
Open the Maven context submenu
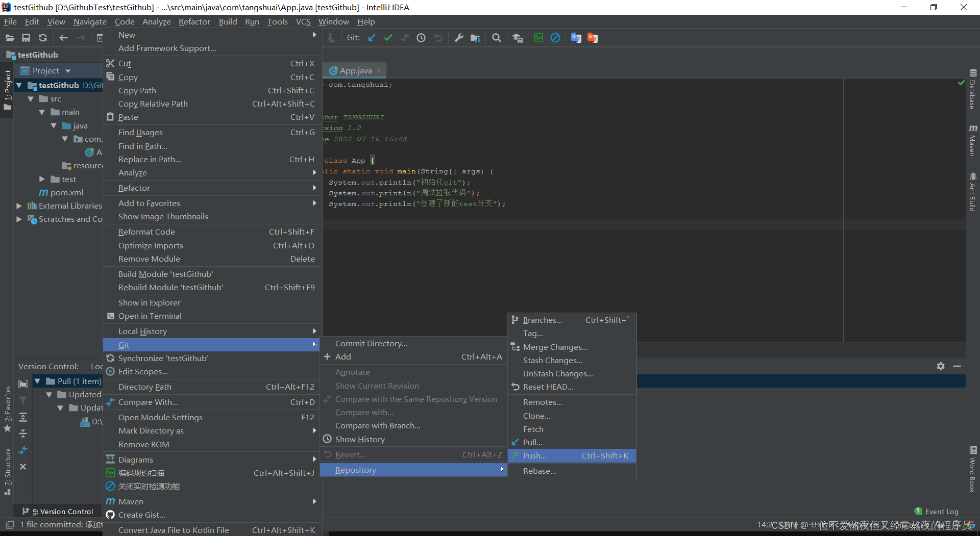click(x=212, y=502)
